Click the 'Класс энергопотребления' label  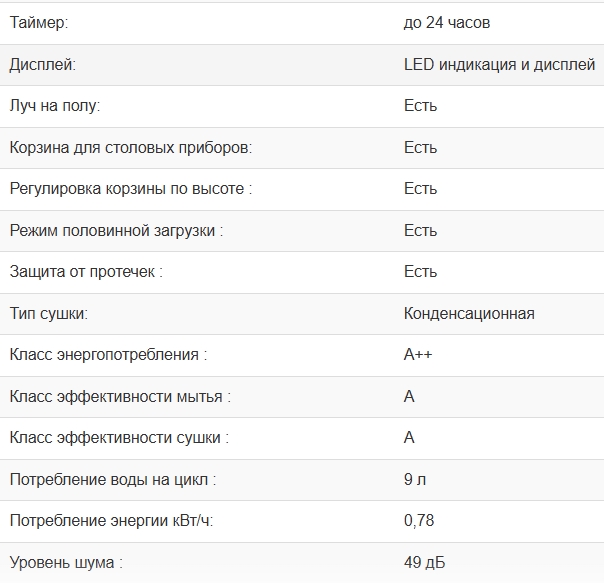tap(108, 354)
